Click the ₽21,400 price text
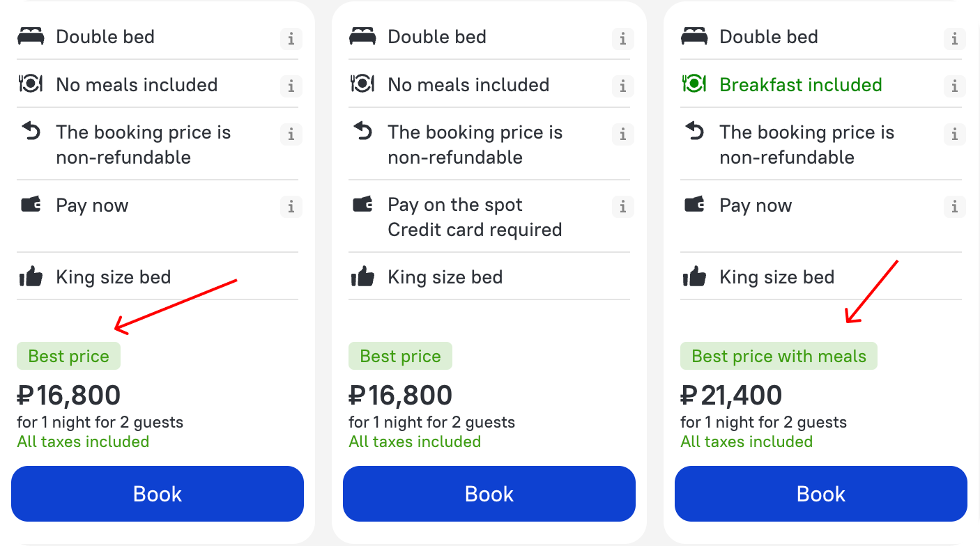This screenshot has width=980, height=546. click(731, 396)
